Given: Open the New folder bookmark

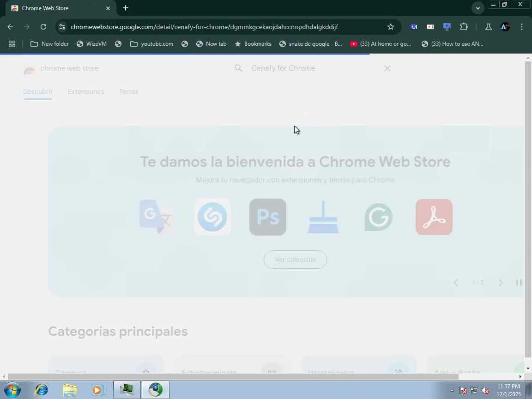Looking at the screenshot, I should (x=49, y=44).
